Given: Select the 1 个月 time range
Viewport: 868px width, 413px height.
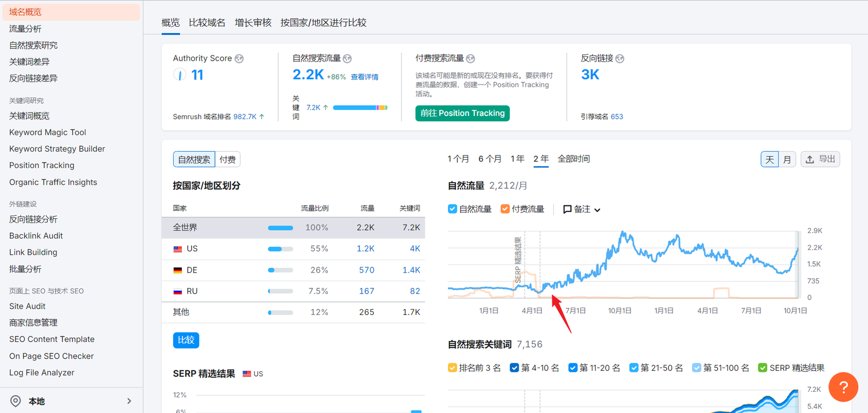Looking at the screenshot, I should pyautogui.click(x=458, y=159).
